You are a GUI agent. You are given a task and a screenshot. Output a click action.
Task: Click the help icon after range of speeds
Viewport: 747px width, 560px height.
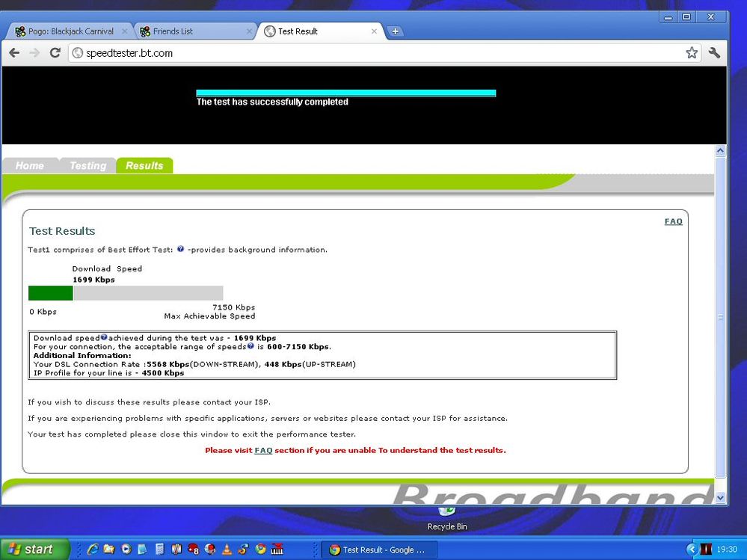click(x=250, y=346)
